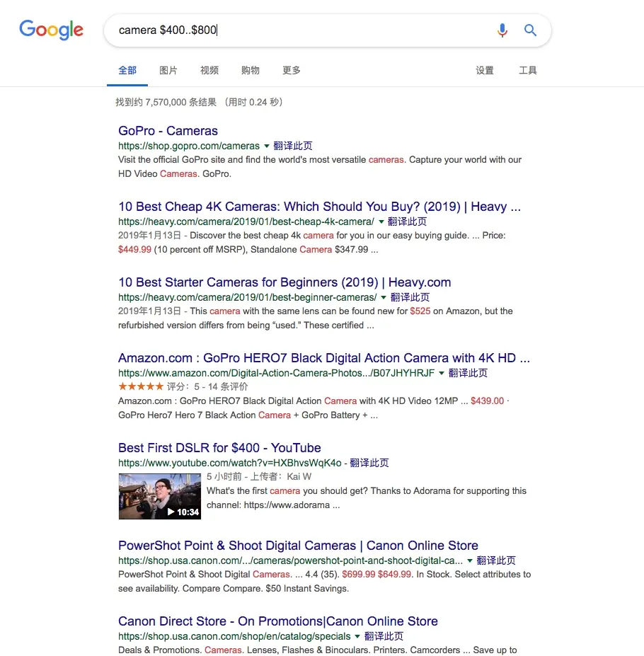Open the 工具 tools menu
Viewport: 644px width, 656px height.
(x=528, y=70)
